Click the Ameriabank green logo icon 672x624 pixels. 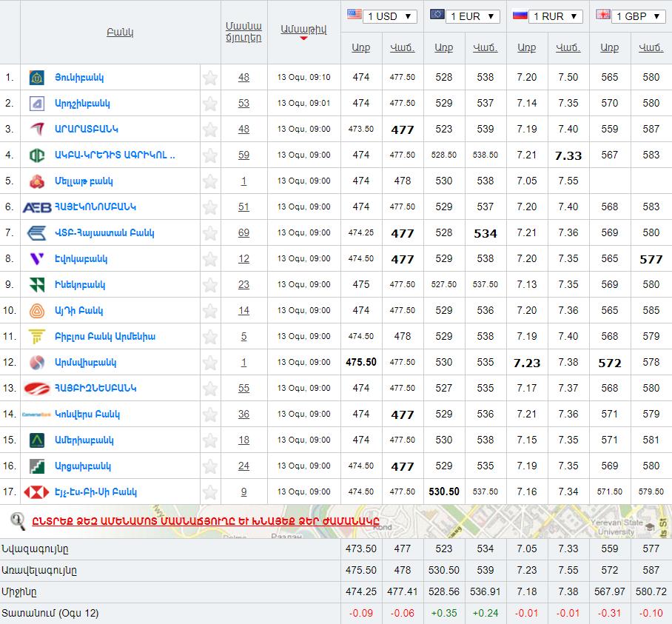36,440
